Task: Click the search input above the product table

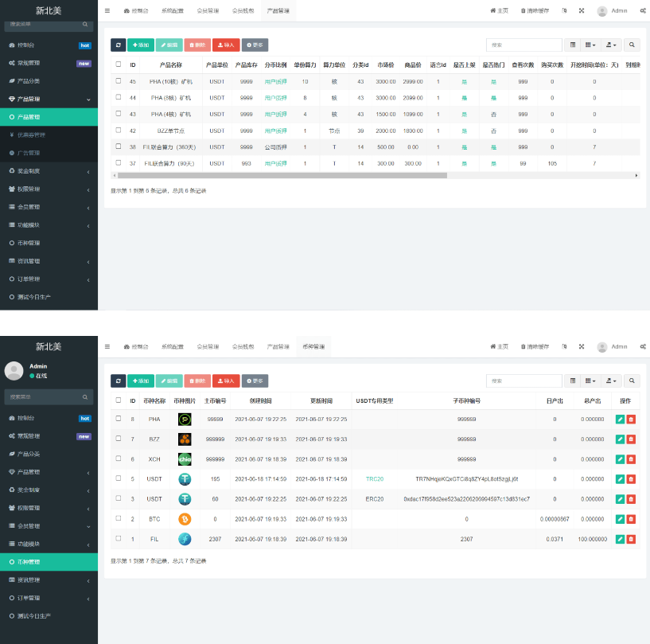Action: click(x=523, y=46)
